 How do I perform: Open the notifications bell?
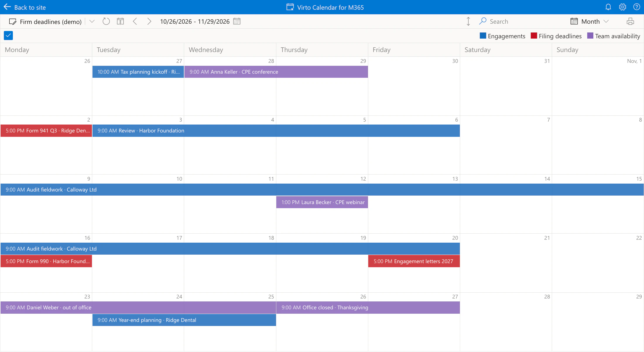[x=608, y=7]
